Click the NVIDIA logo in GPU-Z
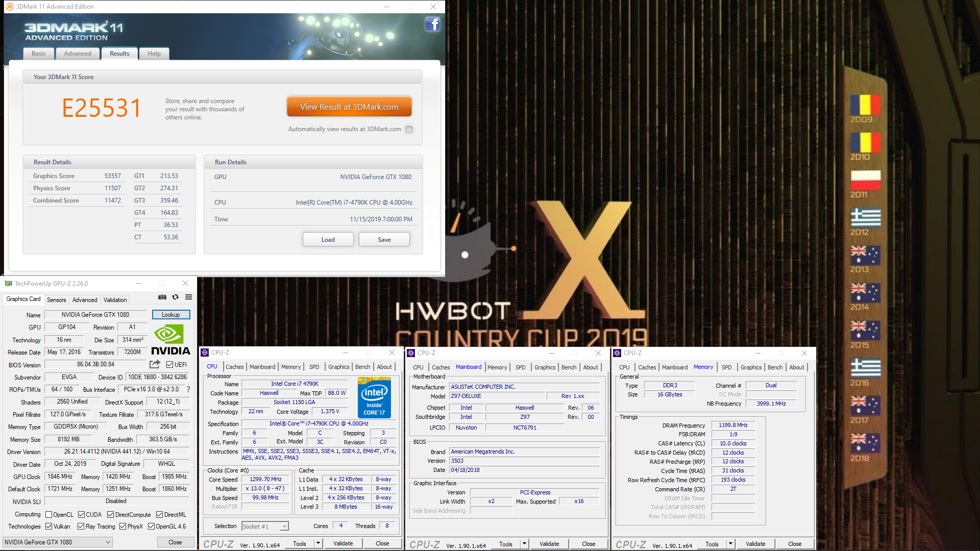 170,340
